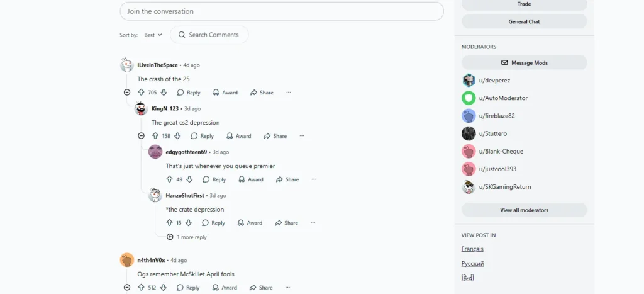Collapse KingN_123's reply thread
Viewport: 644px width, 294px height.
[x=141, y=136]
